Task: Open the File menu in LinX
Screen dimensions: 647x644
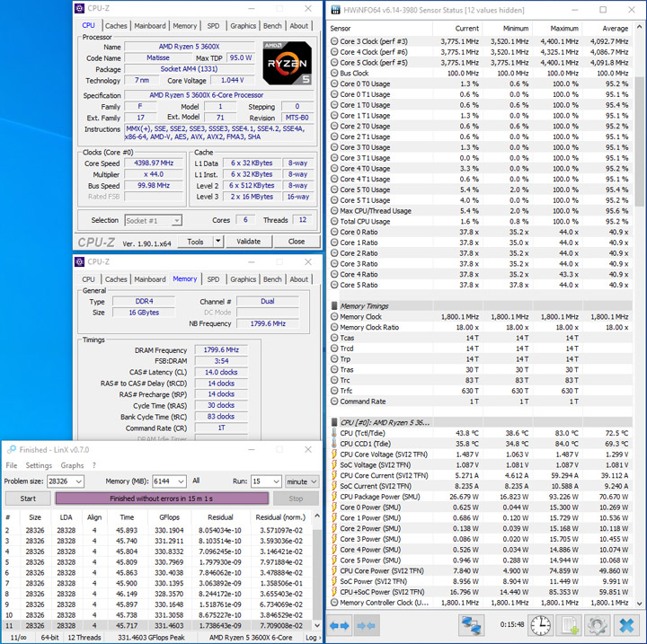Action: (12, 465)
